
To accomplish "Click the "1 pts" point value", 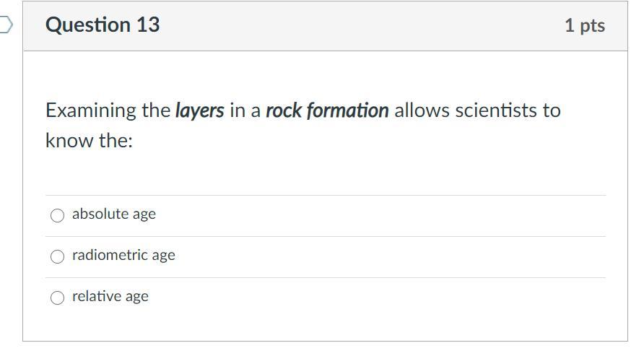I will (x=584, y=26).
